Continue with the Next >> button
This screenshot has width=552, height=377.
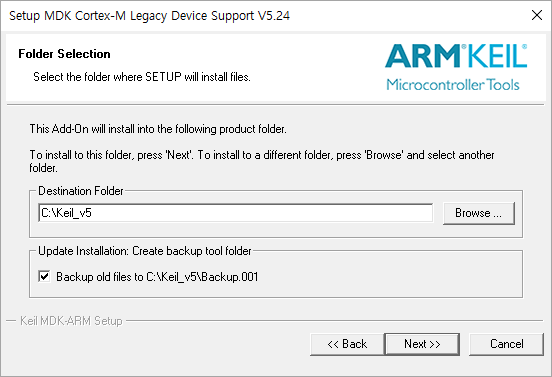(x=422, y=344)
